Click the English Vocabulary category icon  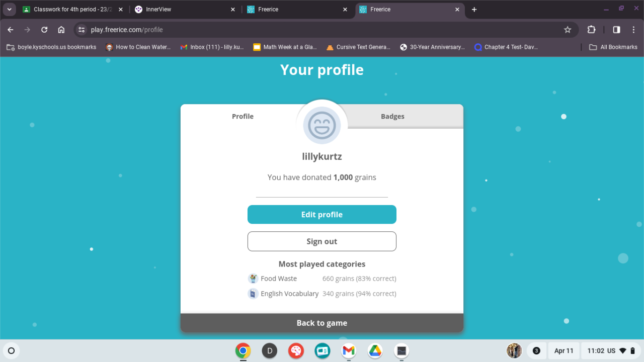pos(253,294)
